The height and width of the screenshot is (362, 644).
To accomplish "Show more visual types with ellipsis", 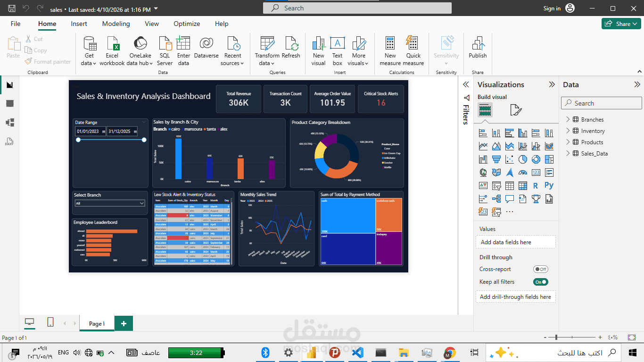I will pos(509,212).
